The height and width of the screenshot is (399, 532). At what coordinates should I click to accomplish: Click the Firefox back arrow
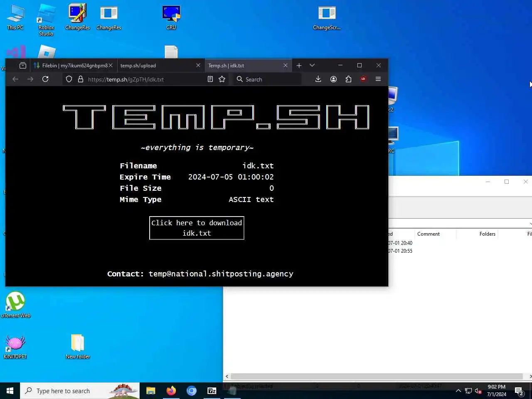point(15,79)
